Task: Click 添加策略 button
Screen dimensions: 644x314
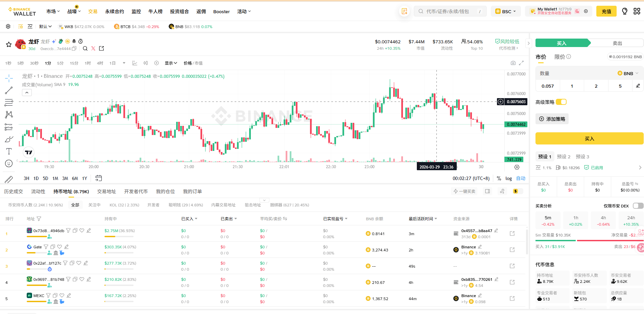Action: click(552, 119)
